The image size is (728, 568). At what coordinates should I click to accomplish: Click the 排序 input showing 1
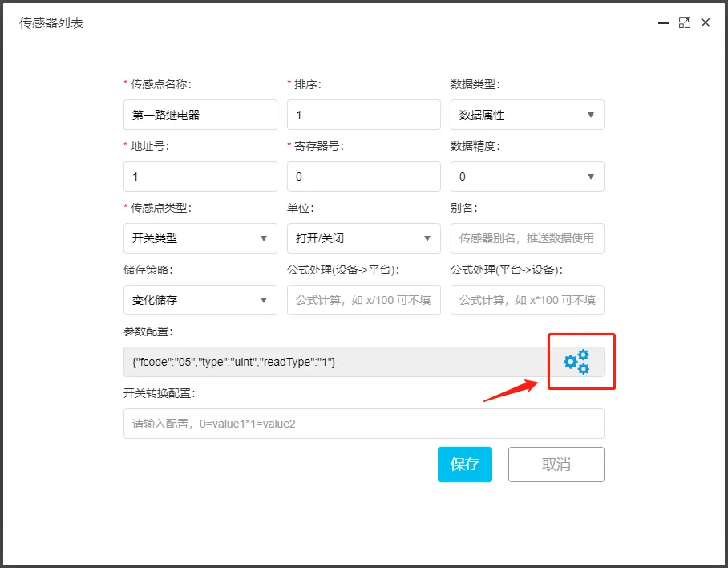[363, 115]
